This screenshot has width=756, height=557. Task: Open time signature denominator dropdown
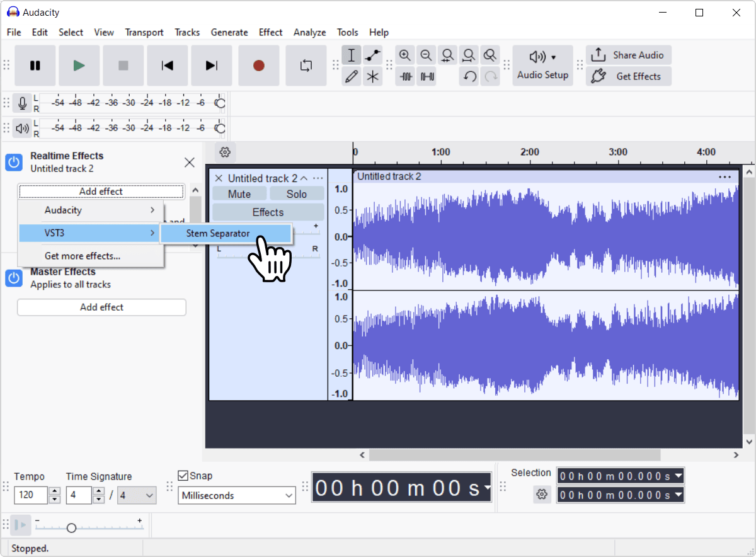pos(137,495)
